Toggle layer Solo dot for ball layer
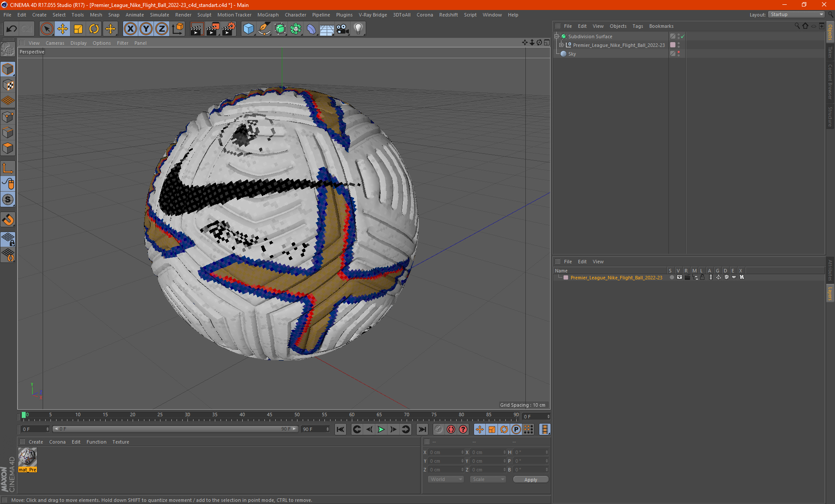Viewport: 835px width, 504px height. [671, 277]
